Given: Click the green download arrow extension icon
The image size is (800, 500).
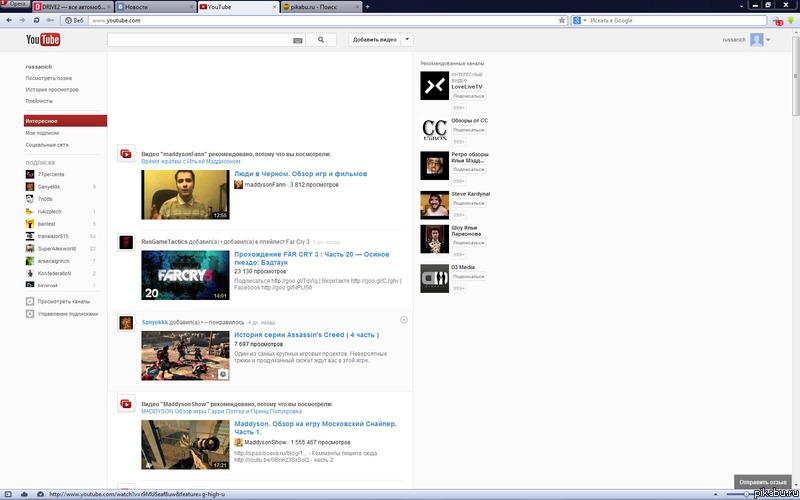Looking at the screenshot, I should click(x=790, y=20).
